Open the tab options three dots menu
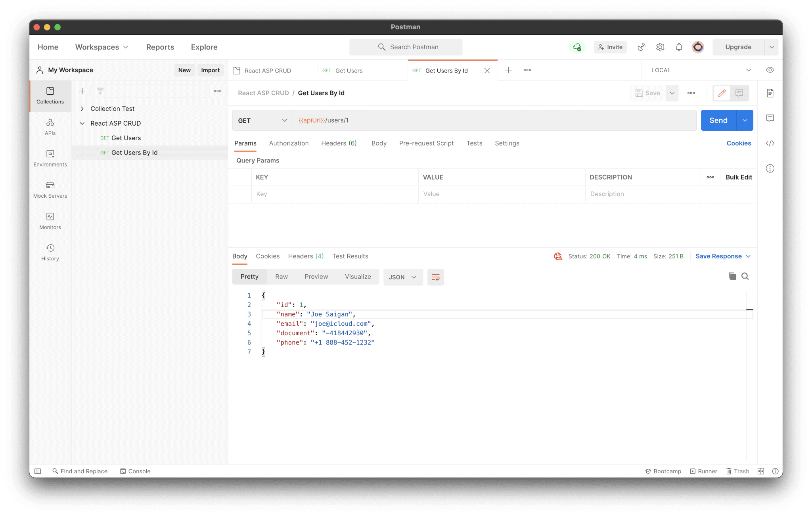The height and width of the screenshot is (516, 812). tap(527, 70)
